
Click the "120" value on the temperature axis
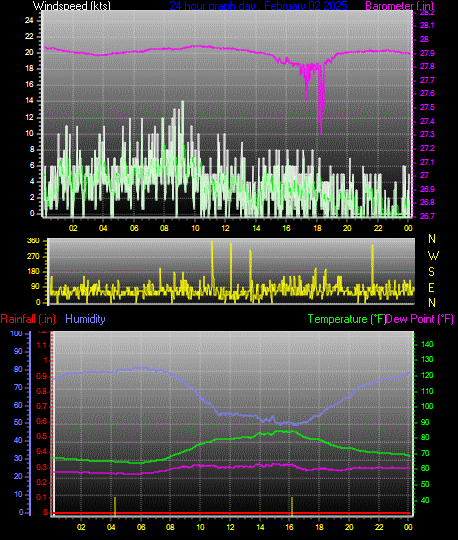(x=427, y=375)
